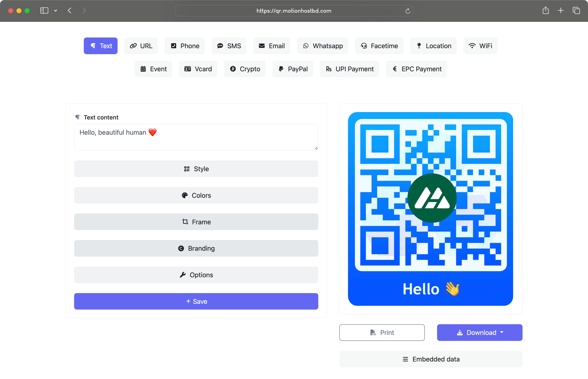Click the browser reload icon
588x379 pixels.
(407, 11)
